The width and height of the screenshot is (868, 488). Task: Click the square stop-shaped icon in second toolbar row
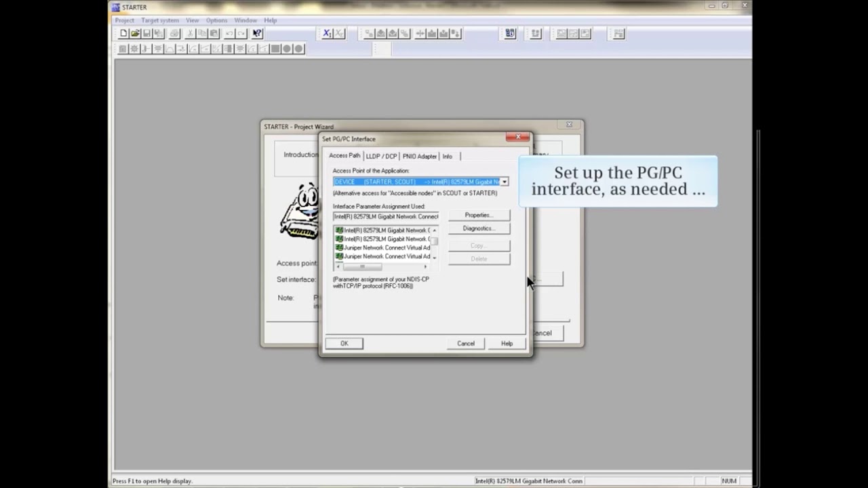pos(275,49)
